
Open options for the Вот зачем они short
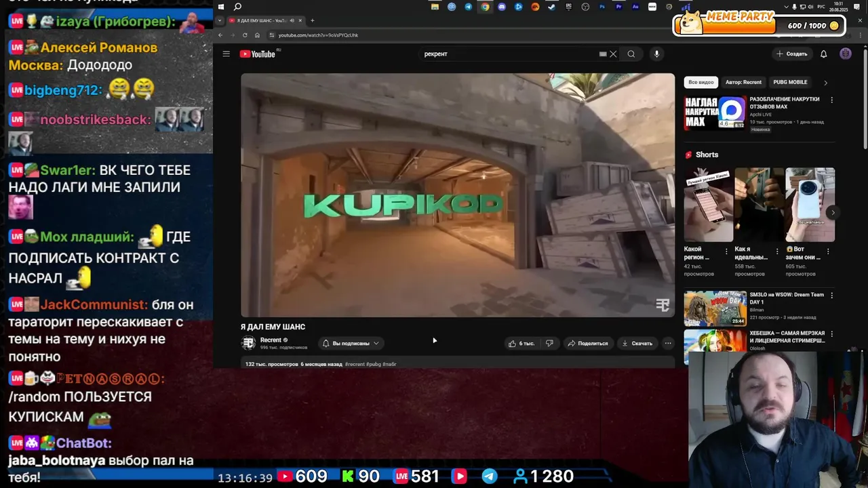[x=828, y=251]
